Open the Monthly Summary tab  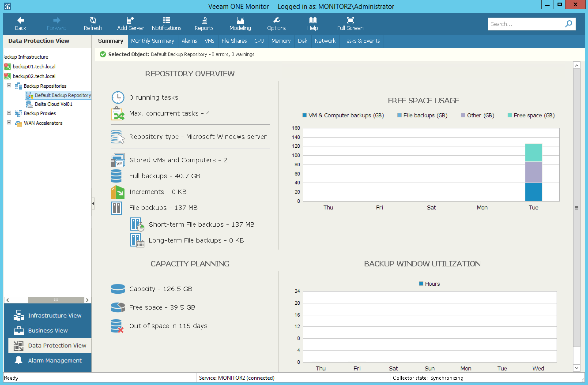click(x=153, y=41)
